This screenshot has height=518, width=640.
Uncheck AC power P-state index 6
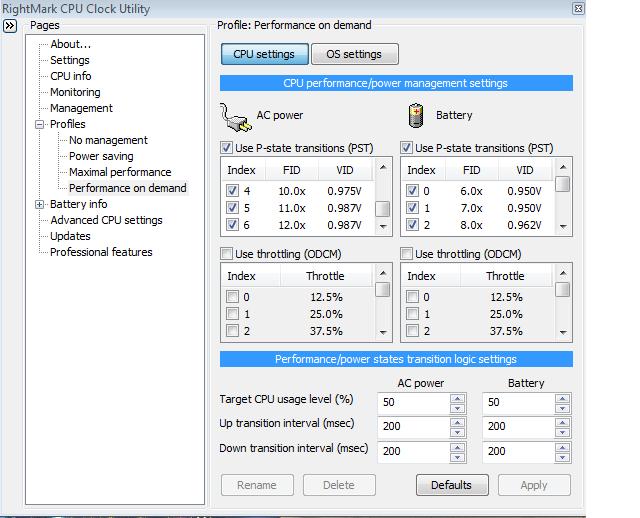[x=232, y=225]
